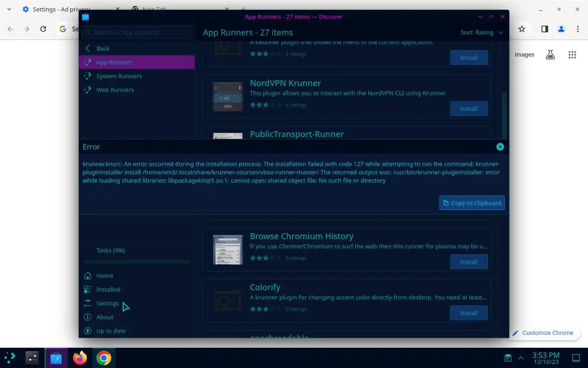This screenshot has width=588, height=368.
Task: Install the NordVPN Krunner plugin
Action: coord(469,109)
